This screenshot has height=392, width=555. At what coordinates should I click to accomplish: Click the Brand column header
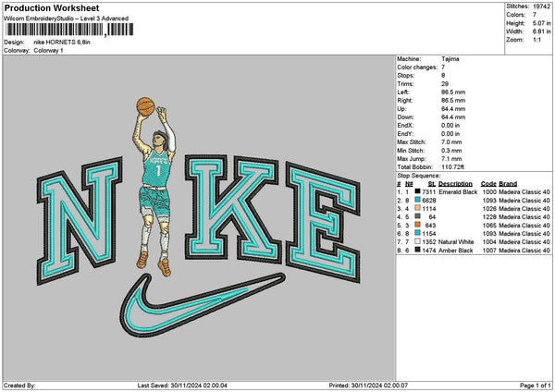[508, 184]
